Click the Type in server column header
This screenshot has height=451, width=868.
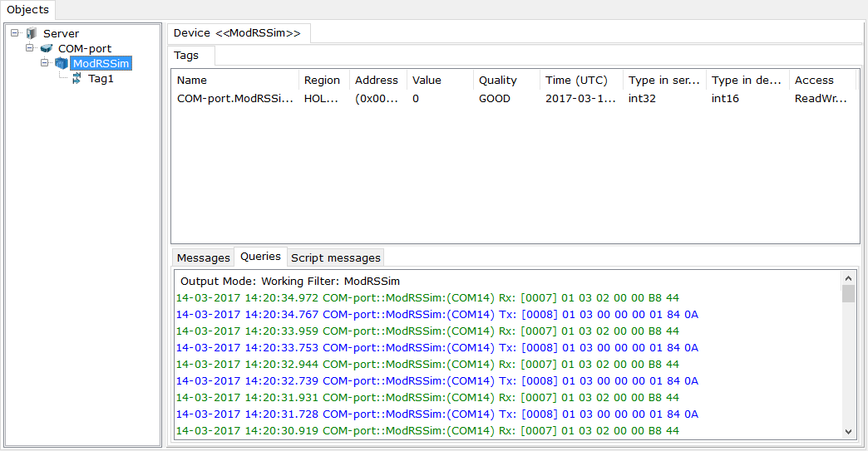663,80
